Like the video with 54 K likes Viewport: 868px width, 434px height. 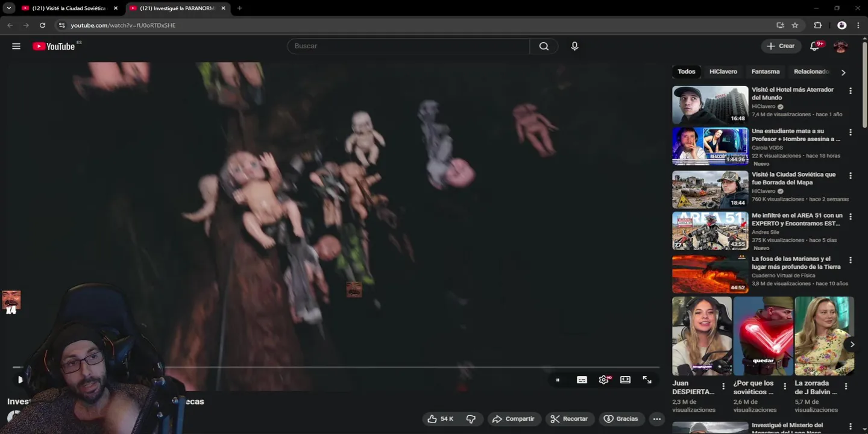point(441,419)
